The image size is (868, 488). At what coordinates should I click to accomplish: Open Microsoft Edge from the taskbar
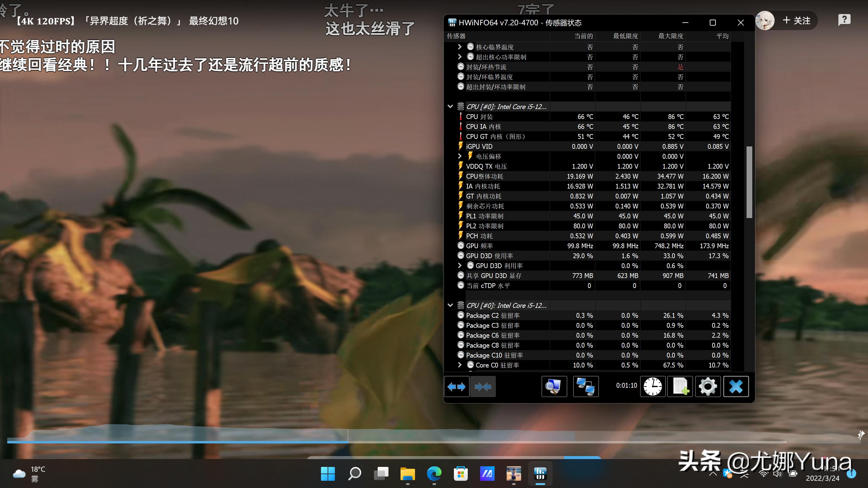[434, 473]
